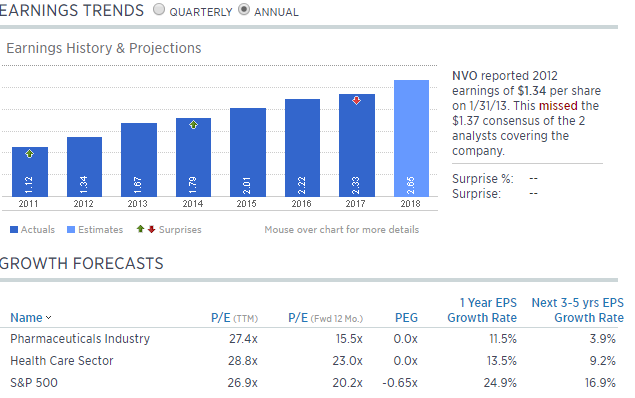635x398 pixels.
Task: Click the green up arrow in legend
Action: (140, 229)
